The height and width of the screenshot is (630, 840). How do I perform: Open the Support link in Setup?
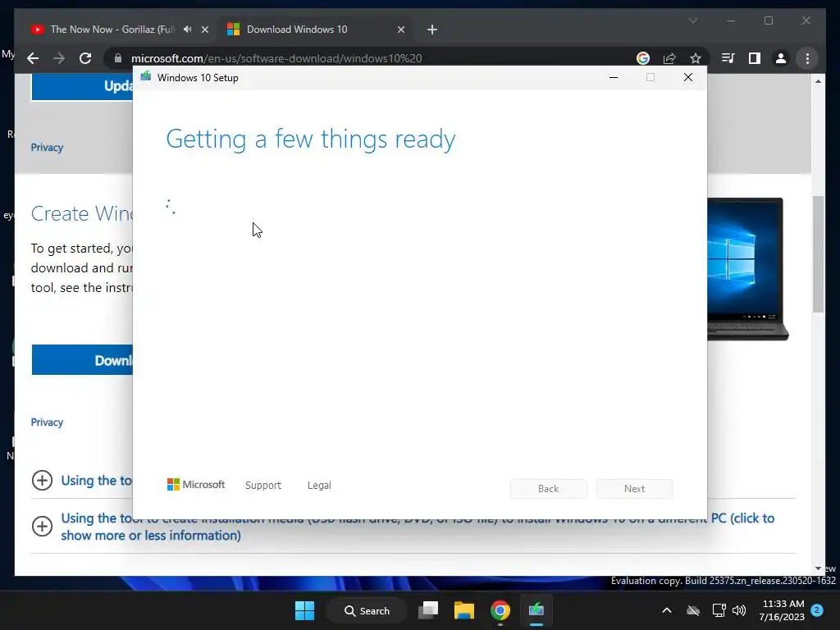pyautogui.click(x=263, y=486)
